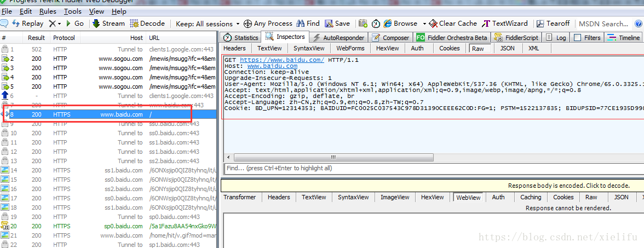Viewport: 644px width, 248px height.
Task: Click the Find binoculars button
Action: pyautogui.click(x=308, y=24)
